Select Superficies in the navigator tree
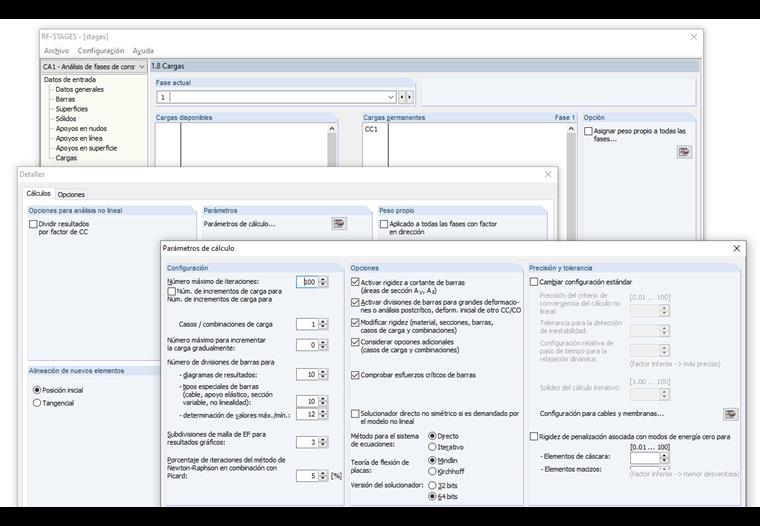The width and height of the screenshot is (760, 526). (x=71, y=109)
